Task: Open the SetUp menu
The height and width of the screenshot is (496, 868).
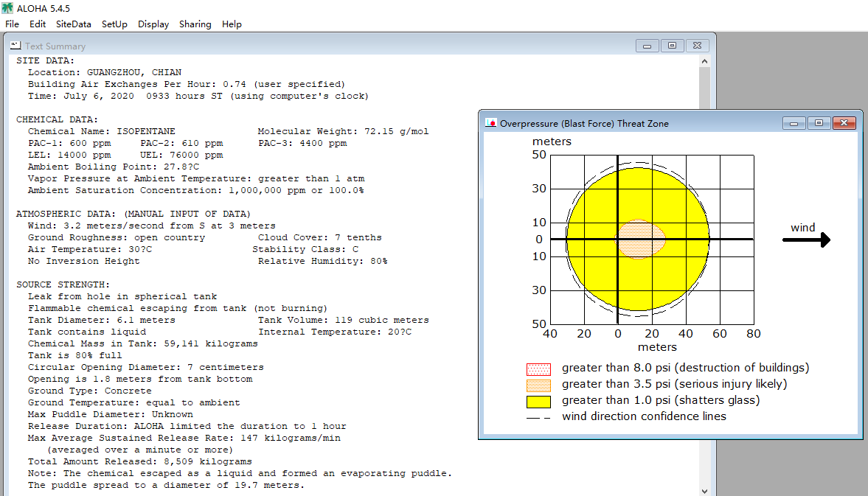Action: tap(114, 24)
